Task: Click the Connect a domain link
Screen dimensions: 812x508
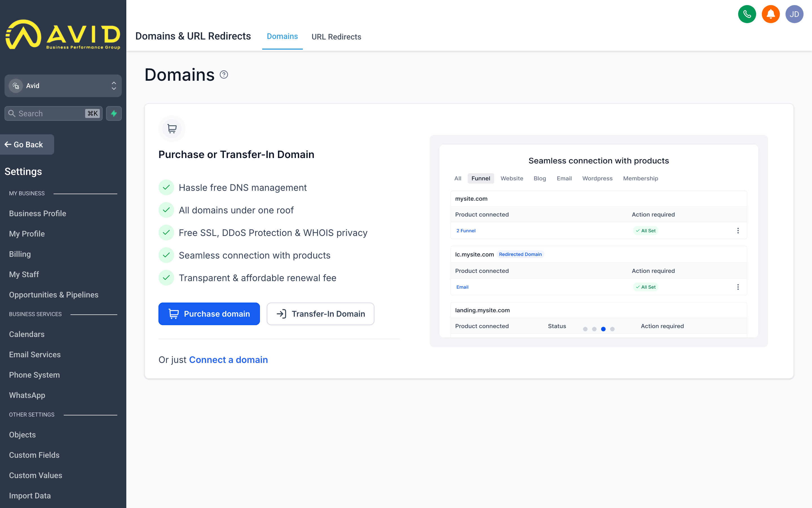Action: pyautogui.click(x=228, y=360)
